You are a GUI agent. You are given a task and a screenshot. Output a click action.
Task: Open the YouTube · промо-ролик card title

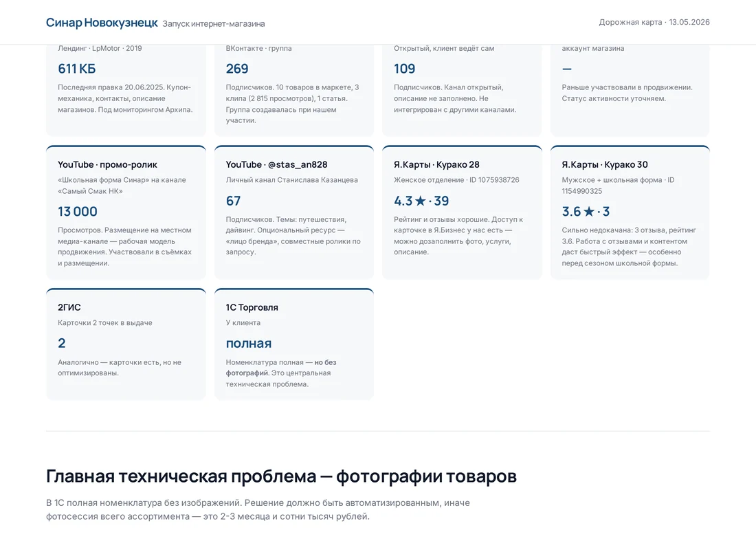pos(107,164)
